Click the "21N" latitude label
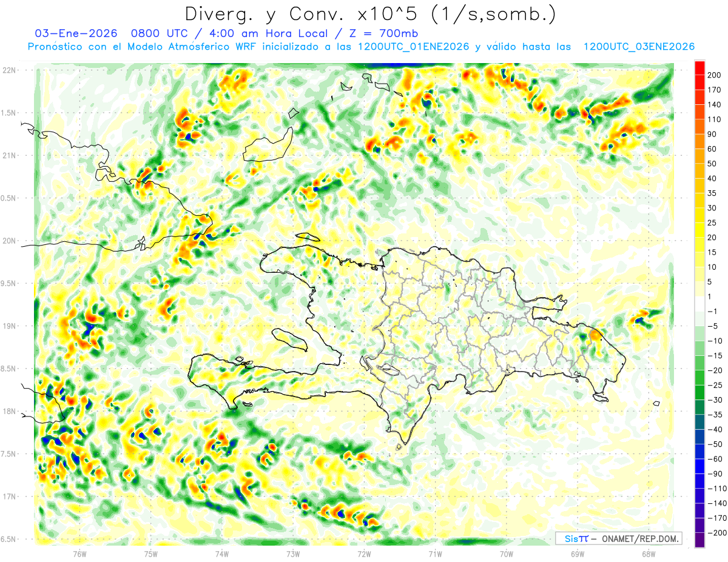Image resolution: width=728 pixels, height=562 pixels. (x=9, y=156)
